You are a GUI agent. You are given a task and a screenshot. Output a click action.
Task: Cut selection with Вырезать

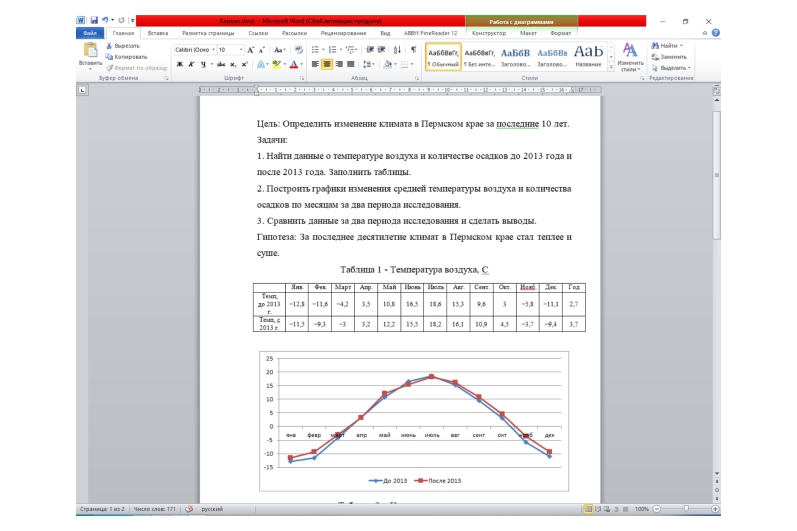pyautogui.click(x=122, y=46)
